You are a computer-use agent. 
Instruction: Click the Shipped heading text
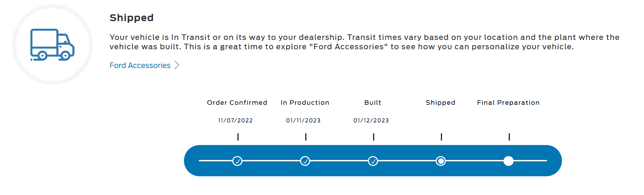click(131, 18)
